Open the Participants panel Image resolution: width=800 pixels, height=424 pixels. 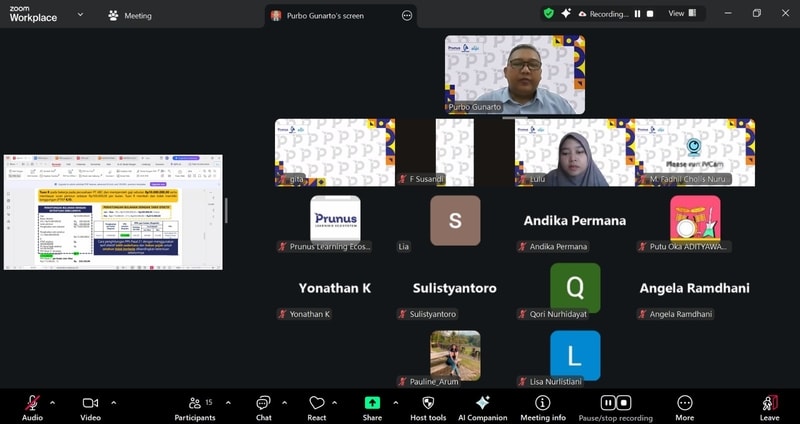194,403
